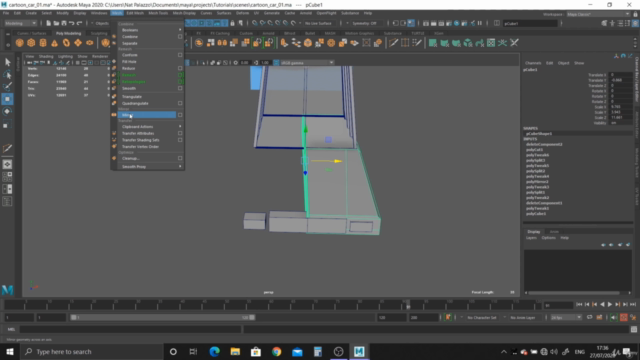The height and width of the screenshot is (360, 640).
Task: Click the playback range slider bar
Action: [x=163, y=317]
